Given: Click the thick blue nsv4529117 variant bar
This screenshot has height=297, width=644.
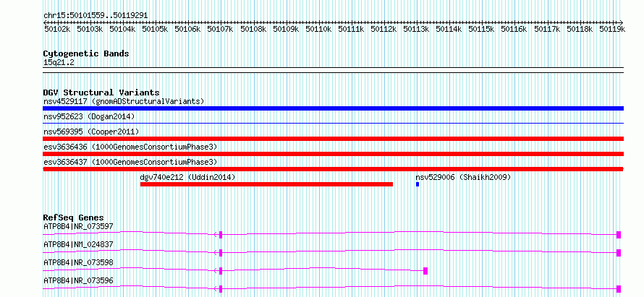Looking at the screenshot, I should (x=333, y=108).
